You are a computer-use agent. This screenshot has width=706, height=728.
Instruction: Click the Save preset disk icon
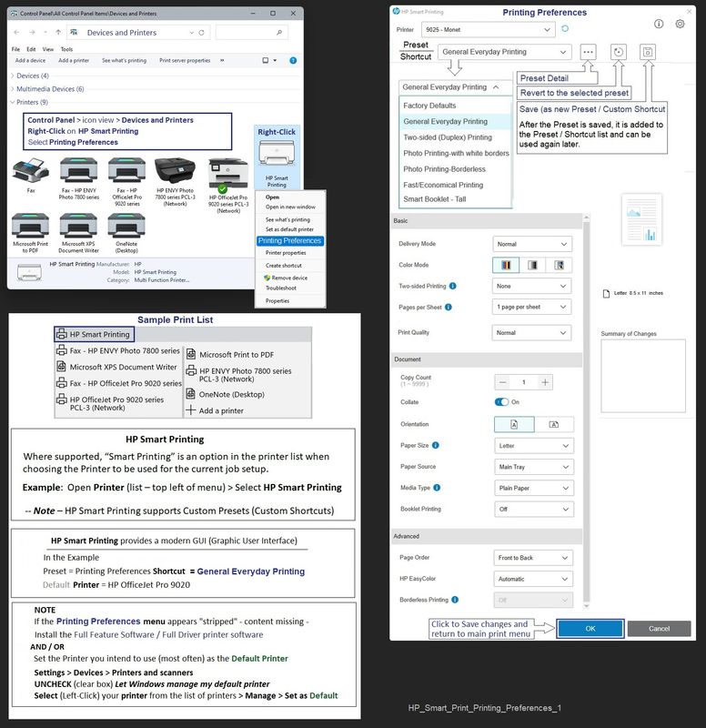point(648,52)
